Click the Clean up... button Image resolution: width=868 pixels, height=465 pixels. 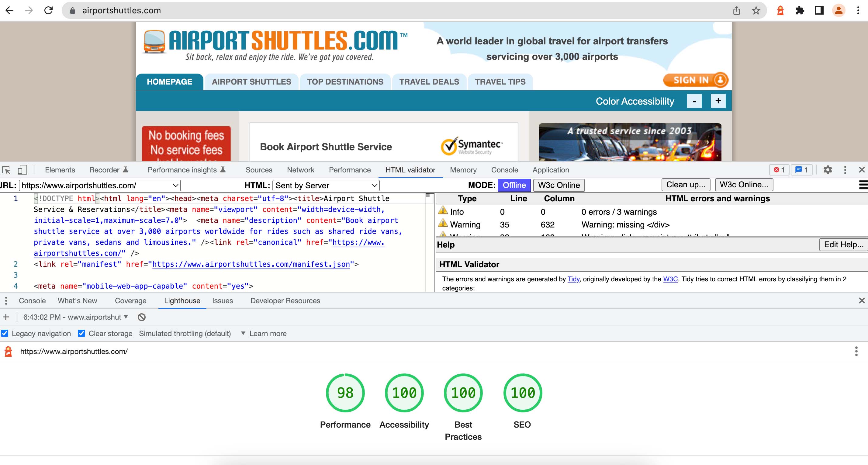(x=686, y=185)
